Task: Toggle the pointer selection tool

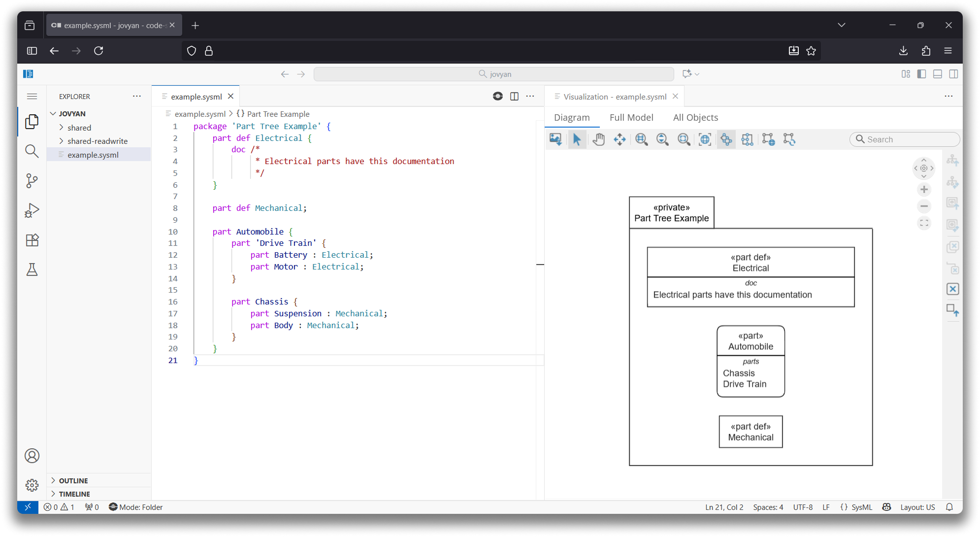Action: click(577, 139)
